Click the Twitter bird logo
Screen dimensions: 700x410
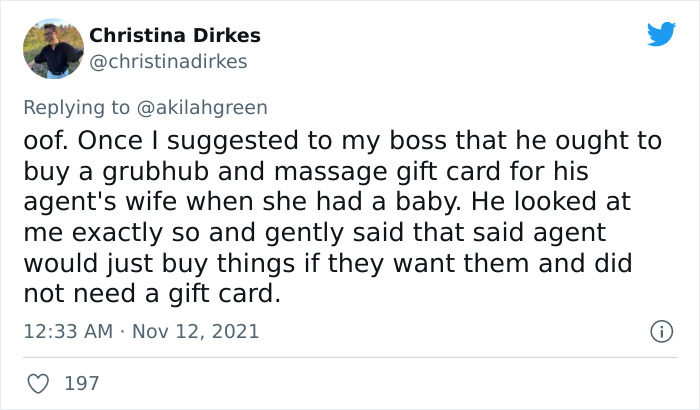(x=661, y=34)
